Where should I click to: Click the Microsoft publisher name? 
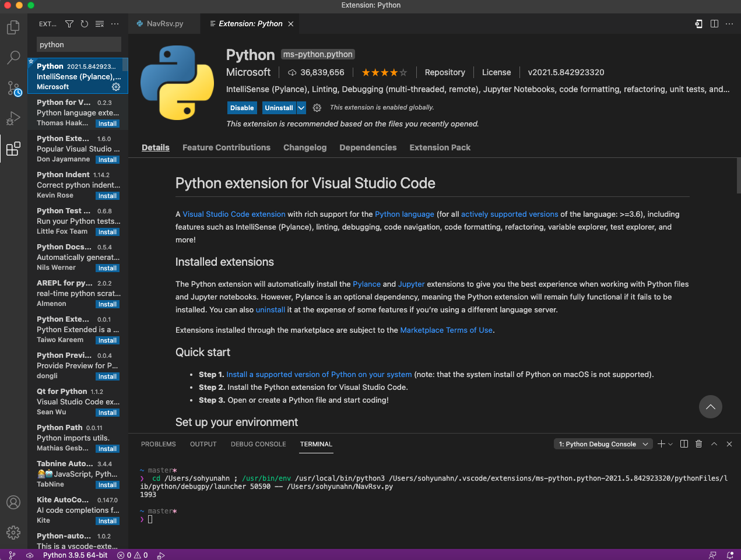click(248, 72)
